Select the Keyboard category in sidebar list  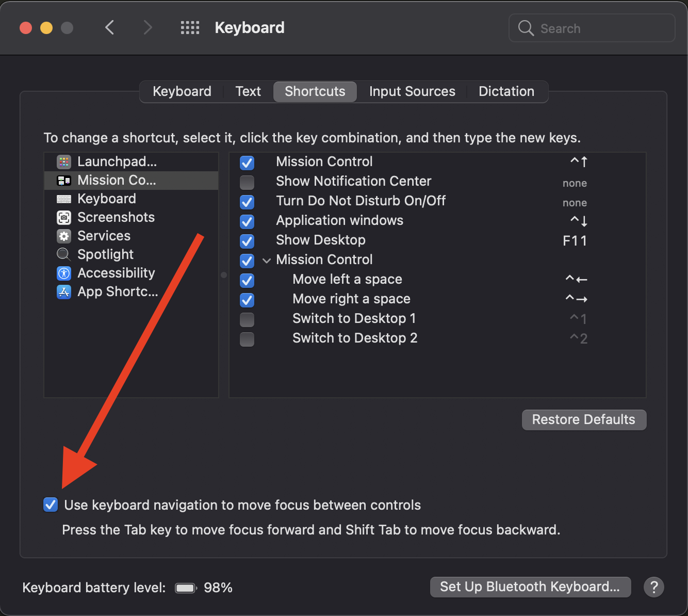pos(107,199)
